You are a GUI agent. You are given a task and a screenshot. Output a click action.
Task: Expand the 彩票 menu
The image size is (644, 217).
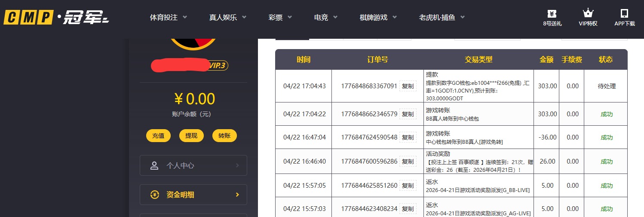coord(280,18)
